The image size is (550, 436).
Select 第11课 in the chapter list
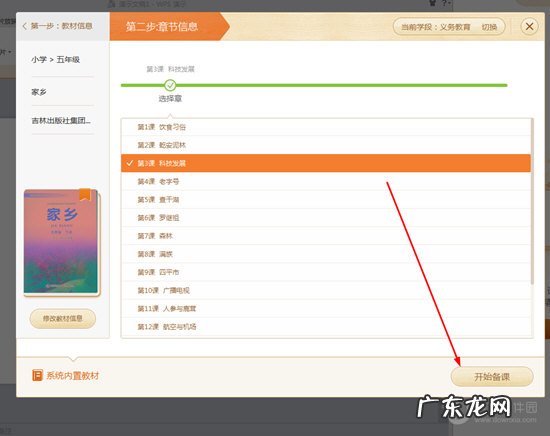point(326,309)
